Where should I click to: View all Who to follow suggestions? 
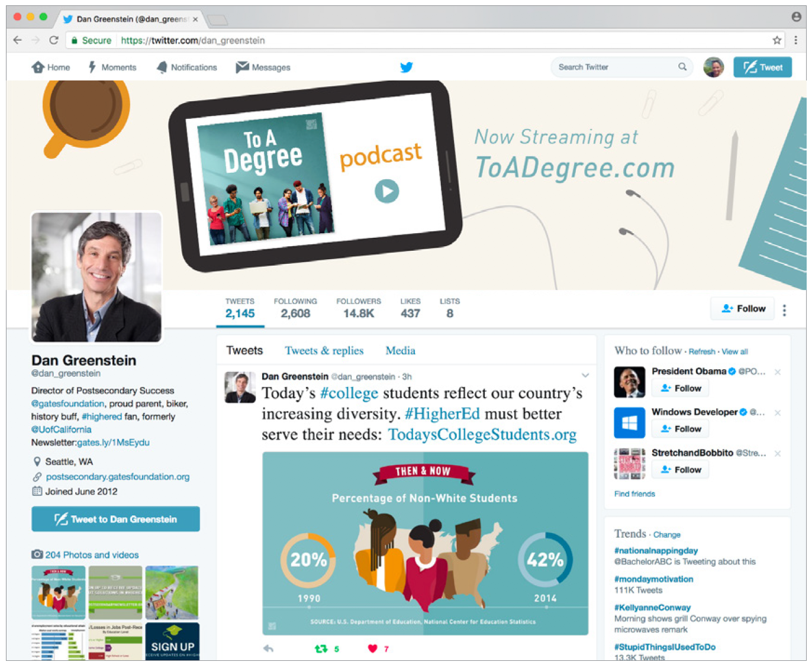point(734,351)
